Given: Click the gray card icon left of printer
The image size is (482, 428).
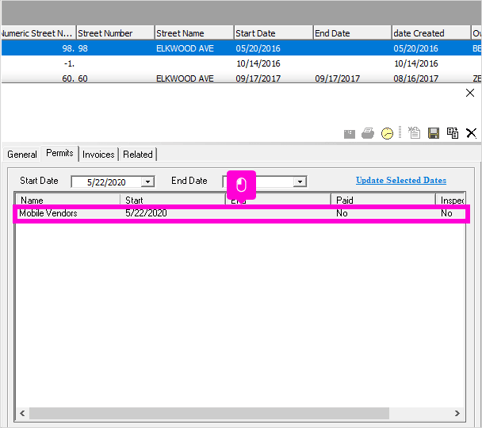Looking at the screenshot, I should (x=349, y=134).
